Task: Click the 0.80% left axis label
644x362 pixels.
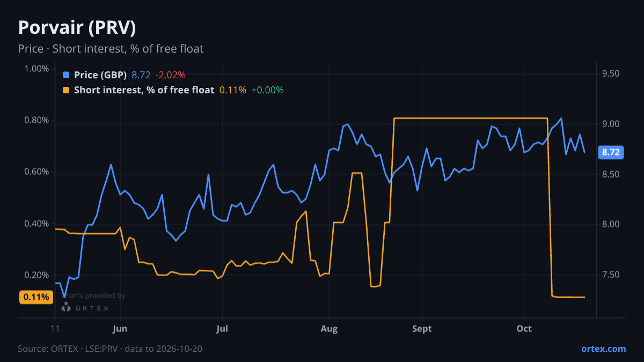Action: 37,120
